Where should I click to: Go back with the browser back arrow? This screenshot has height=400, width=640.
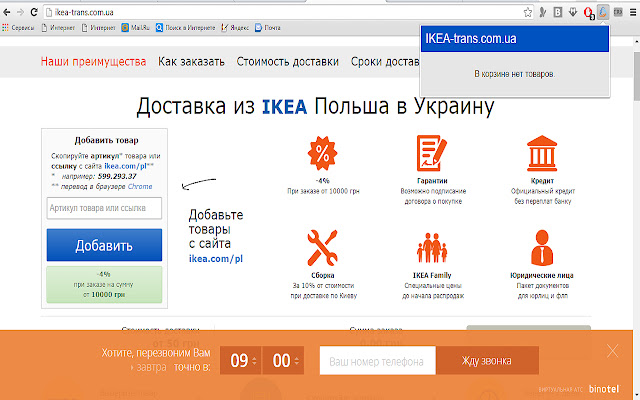[7, 12]
